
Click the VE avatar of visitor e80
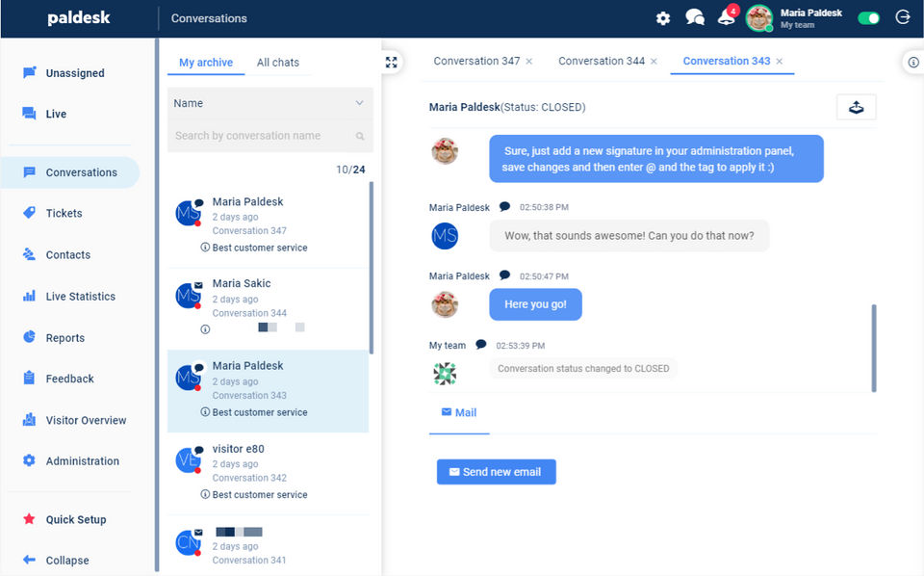pos(188,460)
